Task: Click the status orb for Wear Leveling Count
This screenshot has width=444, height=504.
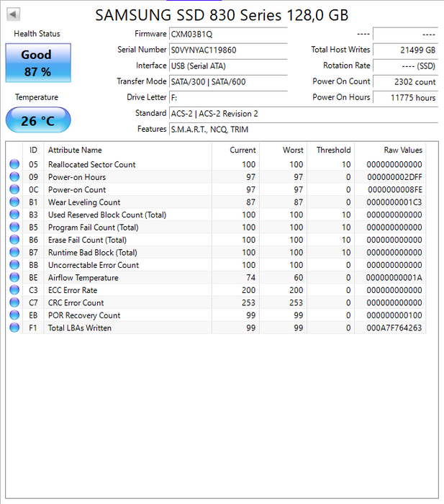Action: 14,202
